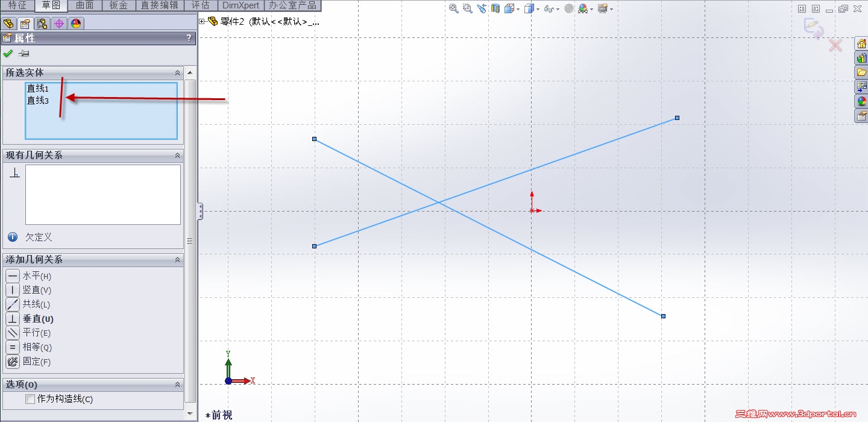Open help question mark in 属性 header
This screenshot has width=868, height=422.
point(189,38)
